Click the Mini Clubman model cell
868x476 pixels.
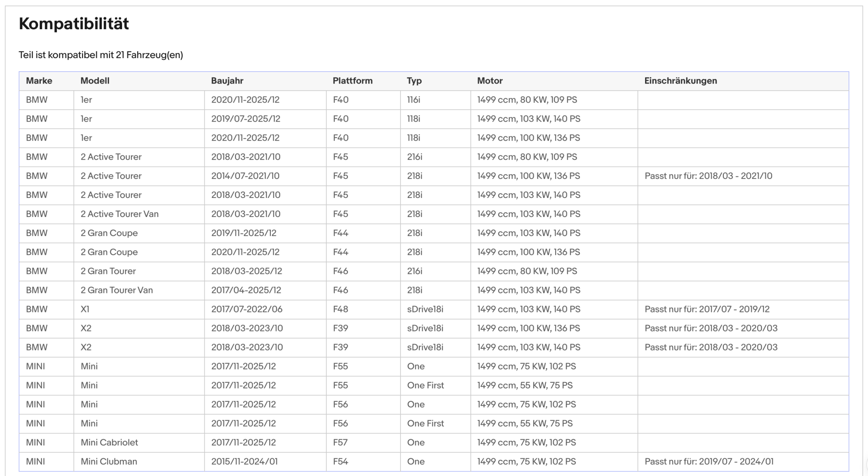109,462
